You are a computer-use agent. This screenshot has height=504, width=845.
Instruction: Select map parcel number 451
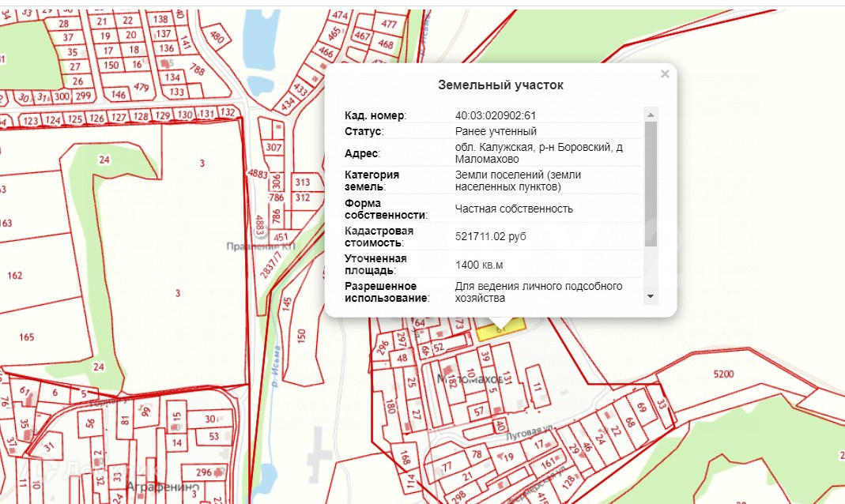click(281, 238)
